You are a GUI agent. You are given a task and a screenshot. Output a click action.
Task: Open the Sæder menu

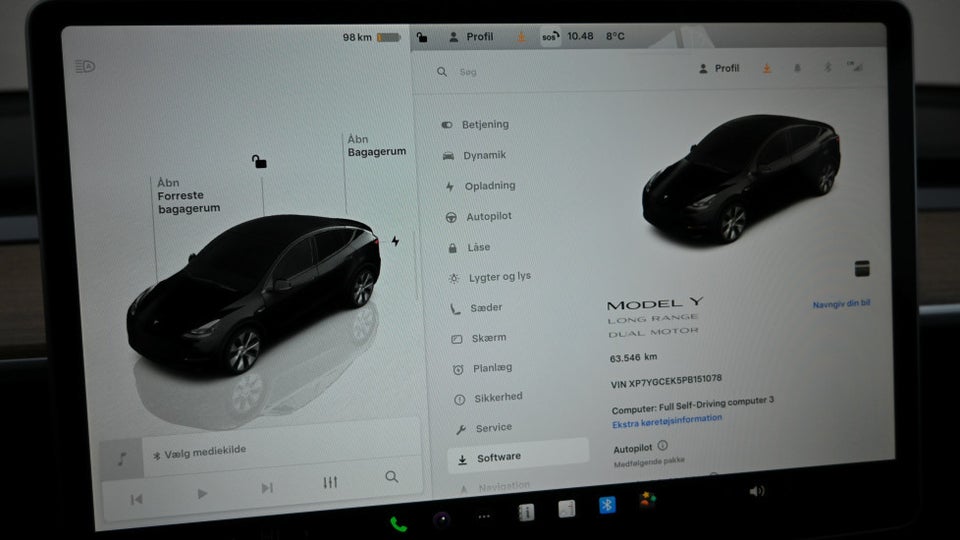476,308
